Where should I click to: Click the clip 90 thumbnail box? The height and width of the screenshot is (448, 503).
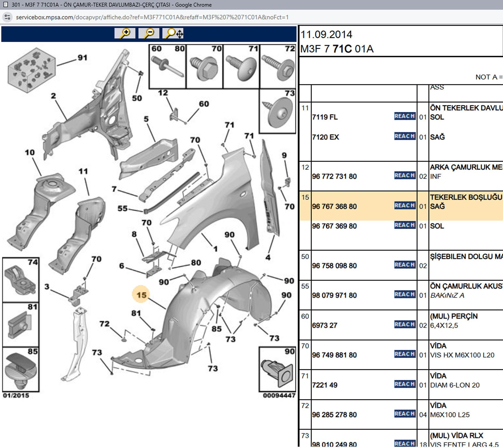point(277,369)
